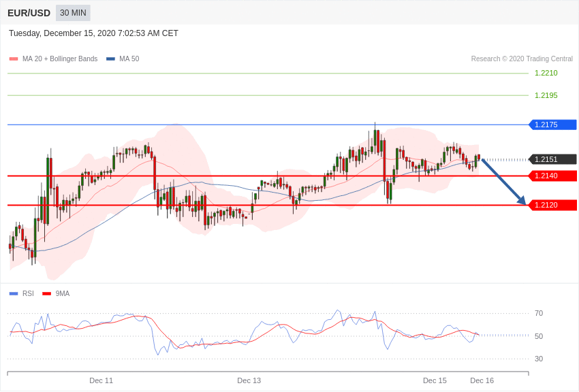Click the EUR/USD pair title
The image size is (579, 392).
pos(29,14)
